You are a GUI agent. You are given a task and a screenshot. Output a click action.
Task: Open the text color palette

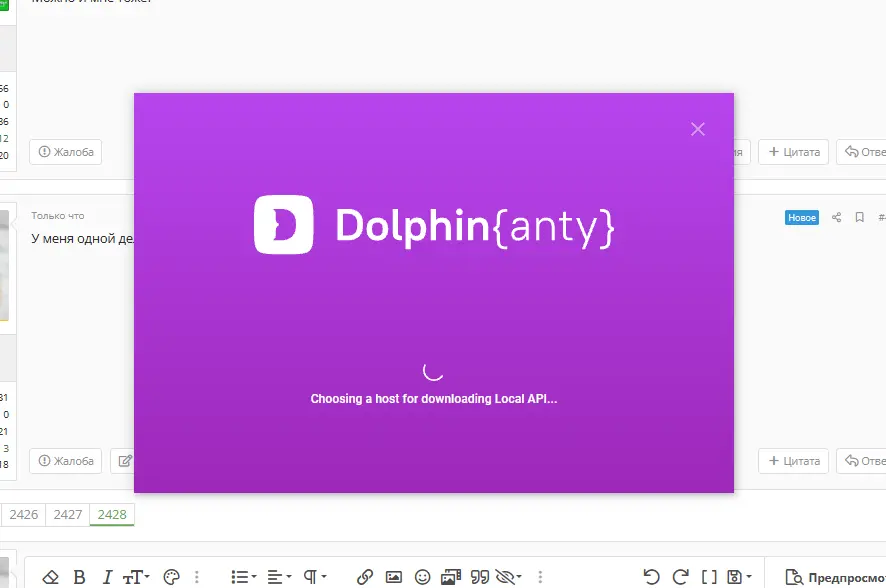click(x=171, y=577)
